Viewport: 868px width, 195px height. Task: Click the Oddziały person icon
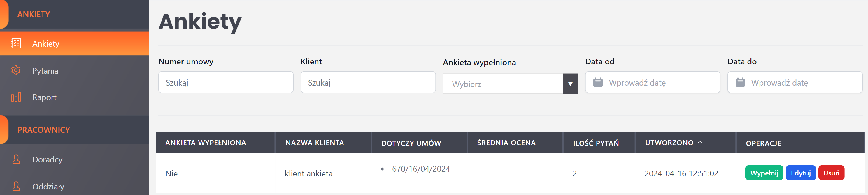16,186
